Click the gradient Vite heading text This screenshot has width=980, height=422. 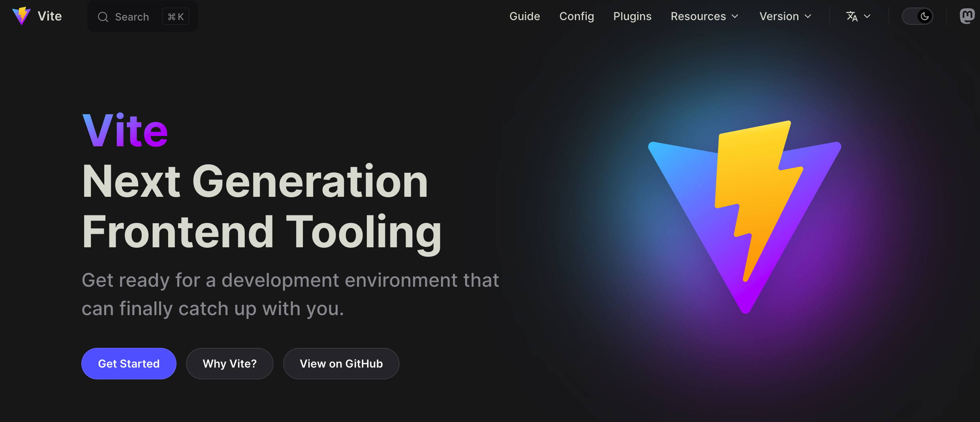[x=125, y=130]
